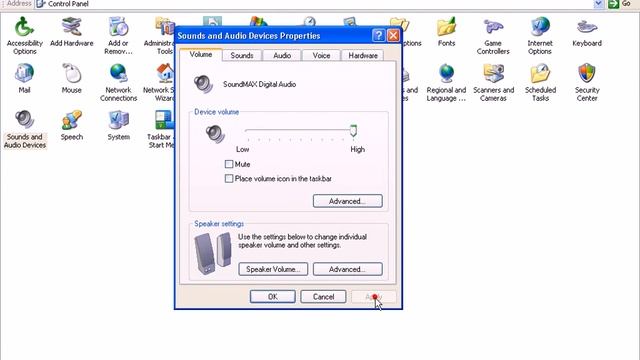Click Advanced button under Device volume
640x360 pixels.
[x=347, y=201]
